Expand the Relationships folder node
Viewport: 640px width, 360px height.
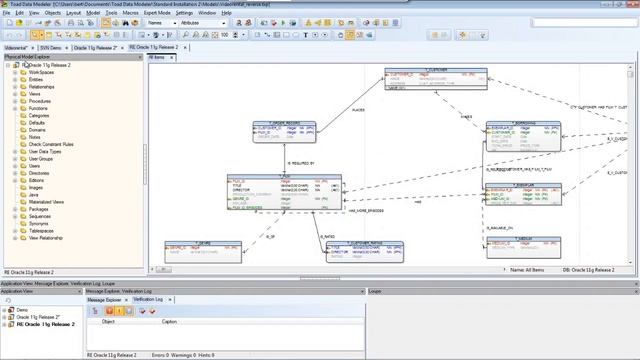pyautogui.click(x=15, y=87)
